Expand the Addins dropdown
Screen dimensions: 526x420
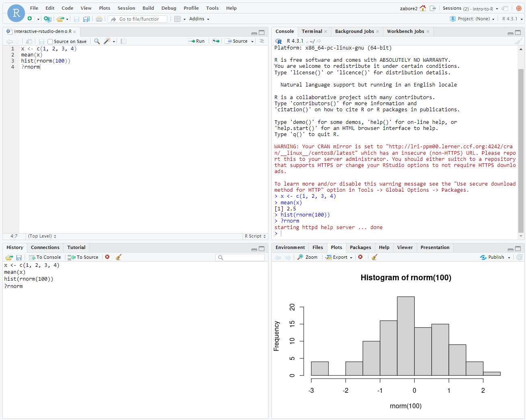point(199,19)
